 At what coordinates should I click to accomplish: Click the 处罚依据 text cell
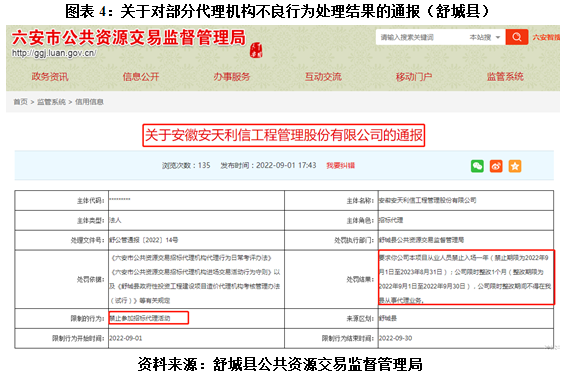coord(196,279)
